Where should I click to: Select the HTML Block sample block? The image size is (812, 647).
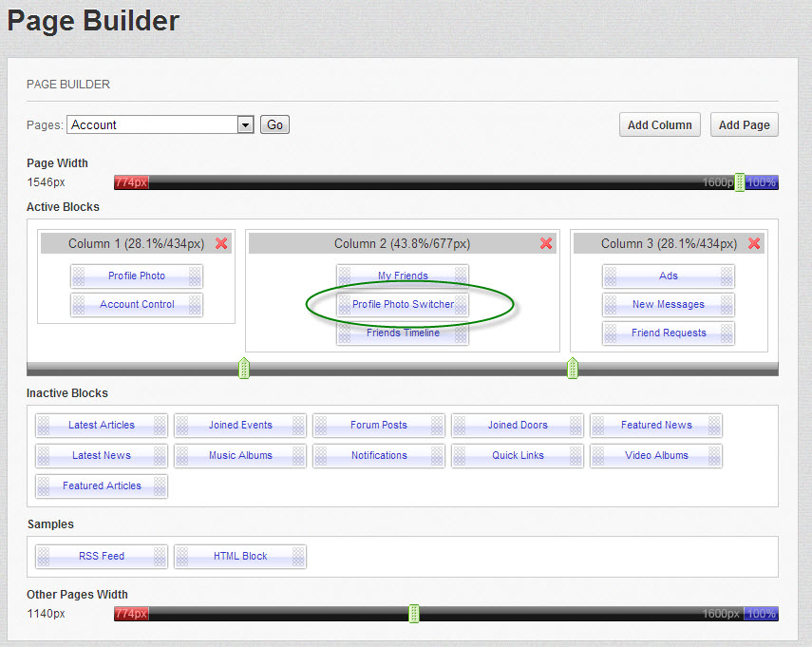[x=240, y=557]
